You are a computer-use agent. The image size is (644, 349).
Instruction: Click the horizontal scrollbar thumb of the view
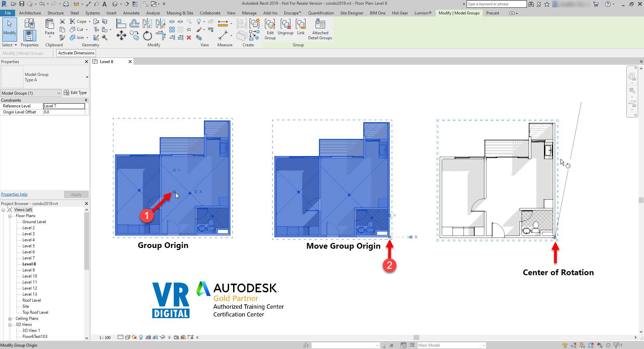click(x=416, y=337)
